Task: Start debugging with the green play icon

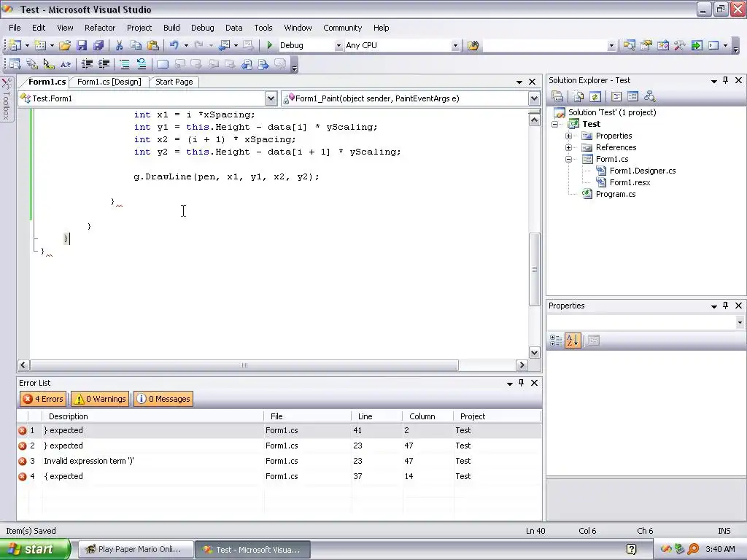Action: tap(270, 45)
